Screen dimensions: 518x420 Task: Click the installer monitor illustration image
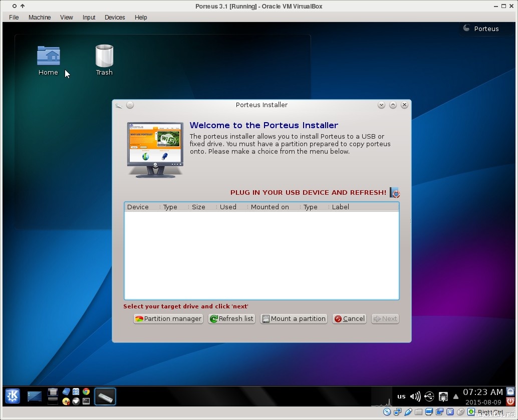point(155,150)
